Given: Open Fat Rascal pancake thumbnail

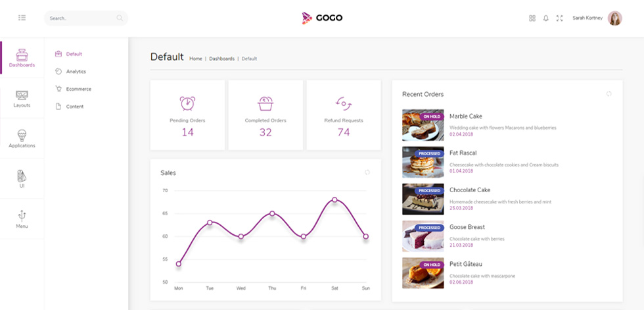Looking at the screenshot, I should pos(423,162).
